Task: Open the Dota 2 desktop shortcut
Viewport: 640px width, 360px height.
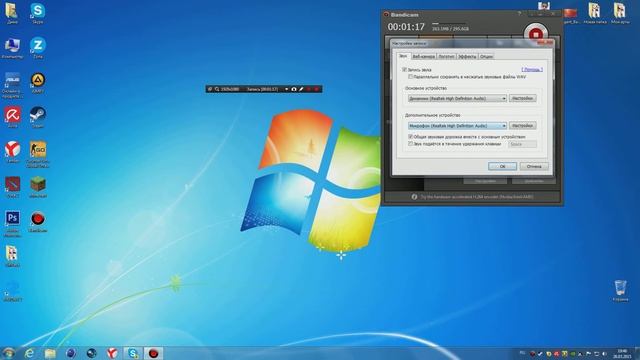Action: coord(12,187)
